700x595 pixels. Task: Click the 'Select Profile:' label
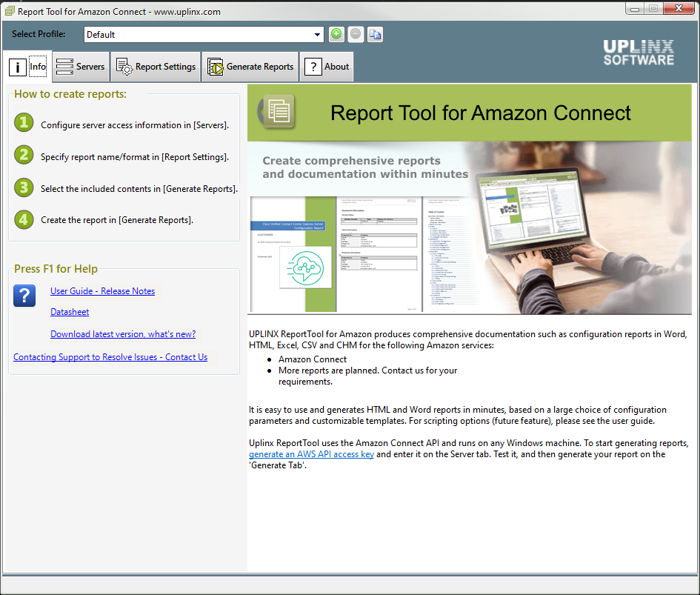[x=39, y=34]
